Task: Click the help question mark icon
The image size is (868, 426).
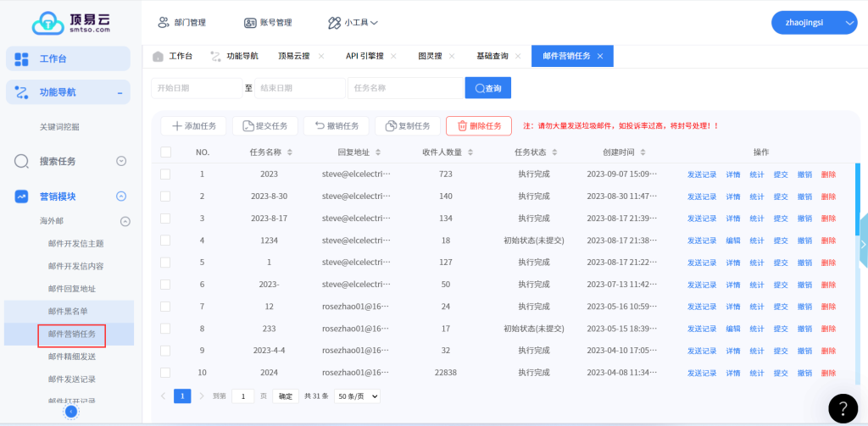Action: (843, 408)
